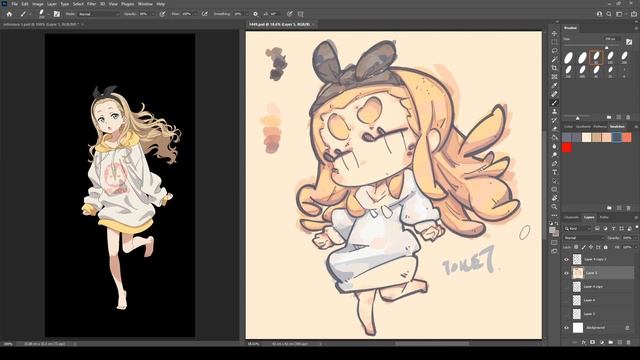Select the Dodge tool

pos(554,155)
